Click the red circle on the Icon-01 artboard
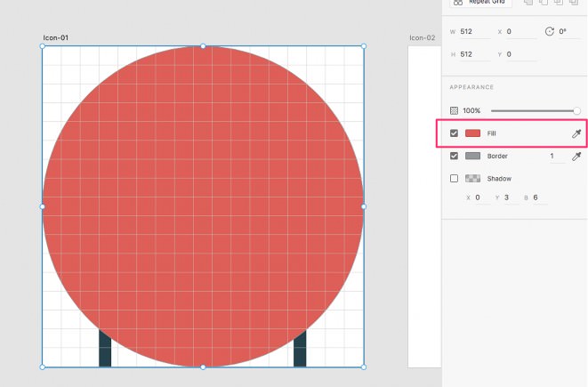The height and width of the screenshot is (387, 588). (203, 206)
